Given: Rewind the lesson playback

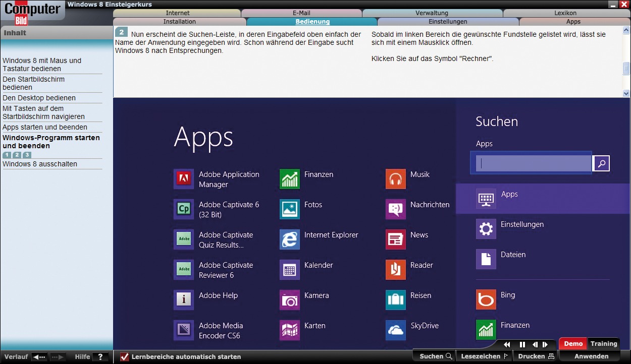Looking at the screenshot, I should (x=507, y=345).
